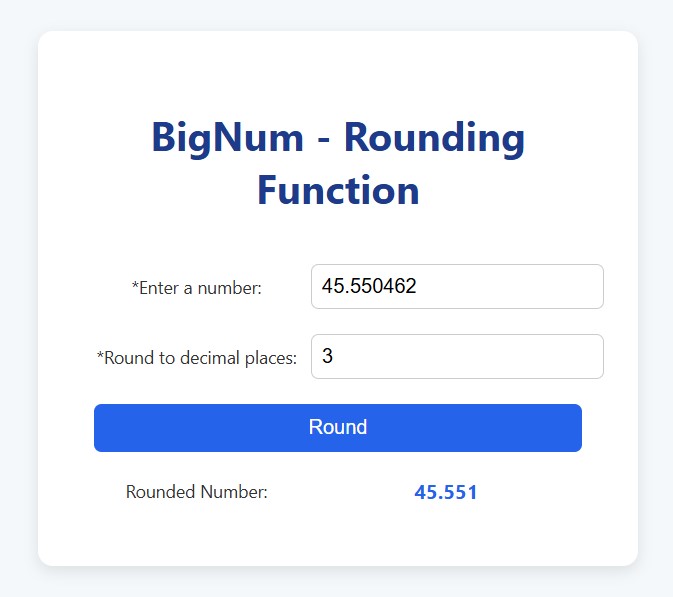Click the '*Round to decimal places:' label
This screenshot has height=597, width=673.
tap(197, 358)
